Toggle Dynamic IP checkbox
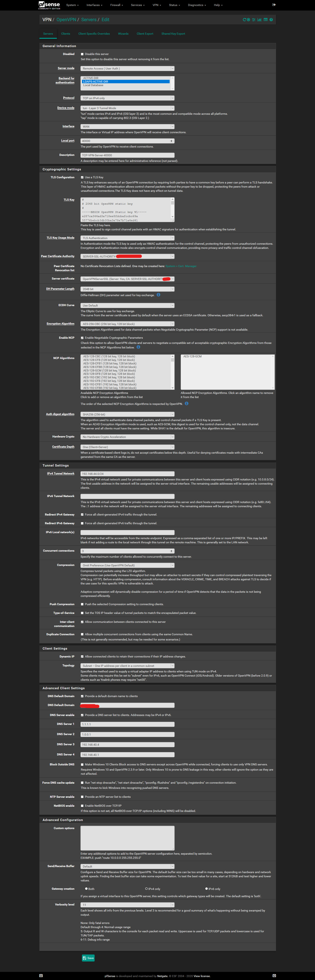Image resolution: width=315 pixels, height=980 pixels. pos(82,657)
